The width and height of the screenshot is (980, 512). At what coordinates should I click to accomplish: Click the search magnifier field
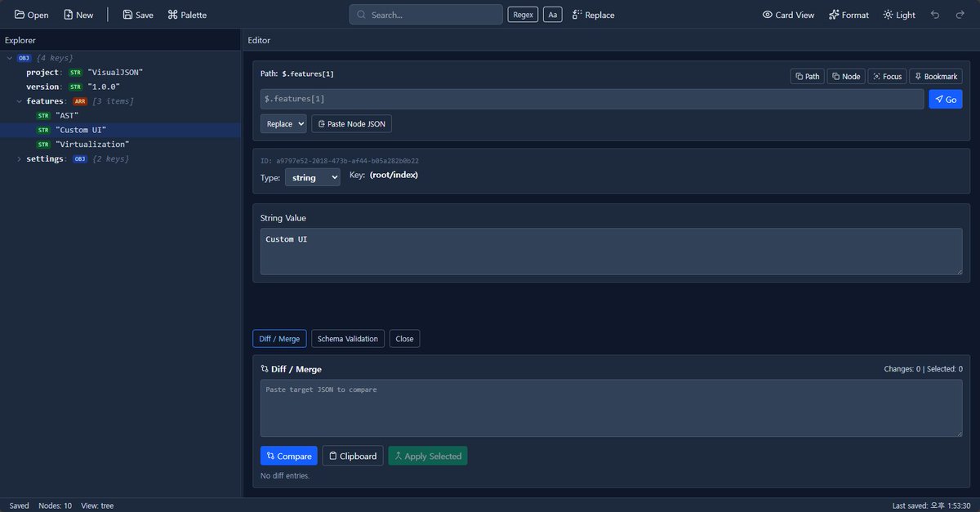pyautogui.click(x=425, y=15)
